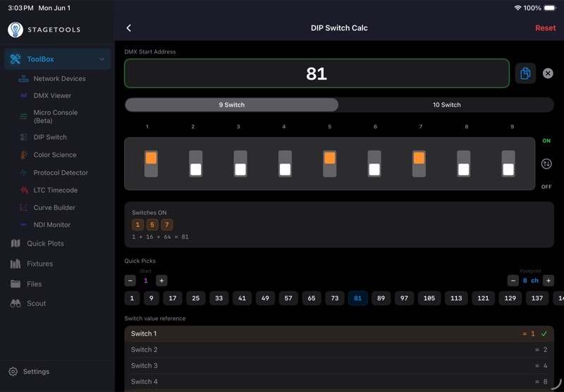This screenshot has width=564, height=392.
Task: Pick quick address 41
Action: pos(242,298)
